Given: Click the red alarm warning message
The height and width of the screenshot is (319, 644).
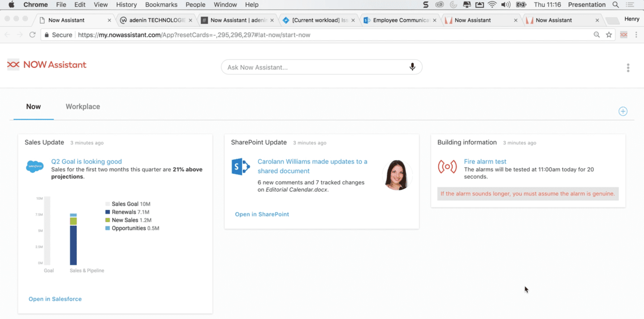Looking at the screenshot, I should pos(528,194).
